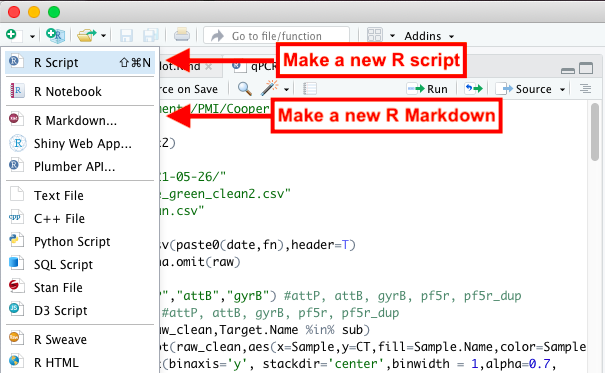The width and height of the screenshot is (605, 373).
Task: Choose R HTML from the menu
Action: (80, 363)
